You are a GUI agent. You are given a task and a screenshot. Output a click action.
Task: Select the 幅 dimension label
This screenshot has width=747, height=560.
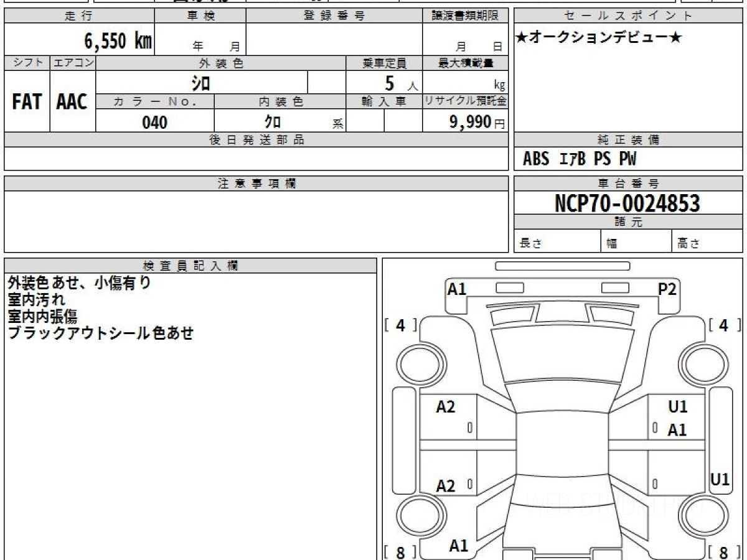tap(612, 244)
